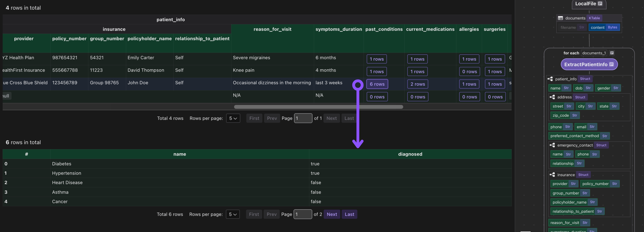The width and height of the screenshot is (644, 232).
Task: Expand the 6 rows past_conditions cell
Action: click(377, 84)
